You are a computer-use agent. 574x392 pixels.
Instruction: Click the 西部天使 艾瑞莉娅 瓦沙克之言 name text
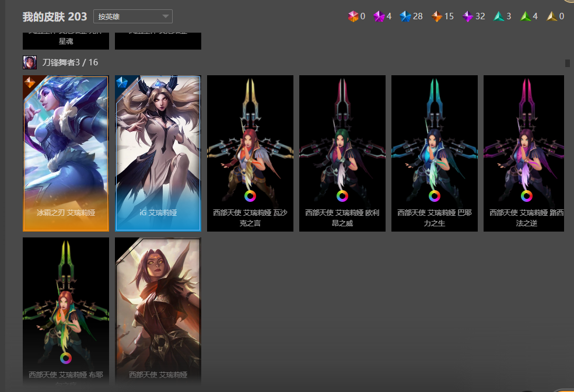(250, 218)
